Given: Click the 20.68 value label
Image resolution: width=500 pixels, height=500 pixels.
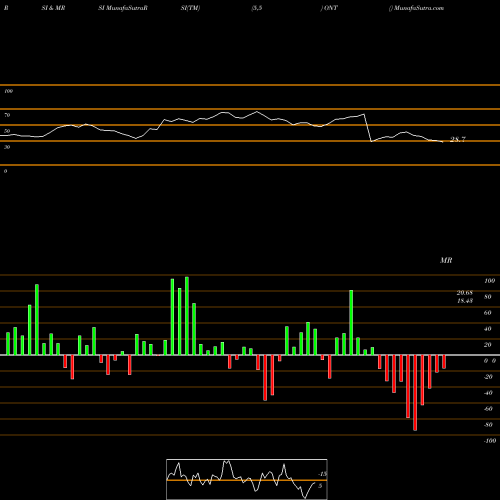Looking at the screenshot, I should pos(465,293).
